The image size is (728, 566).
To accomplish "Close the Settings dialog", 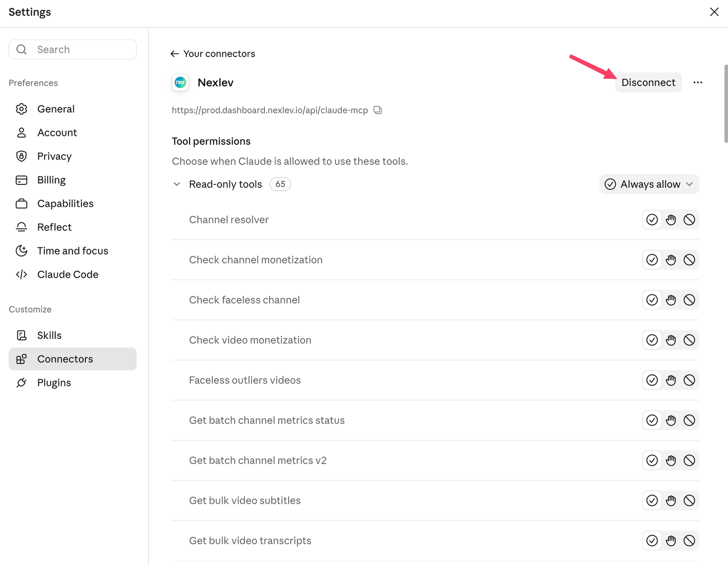I will tap(714, 12).
